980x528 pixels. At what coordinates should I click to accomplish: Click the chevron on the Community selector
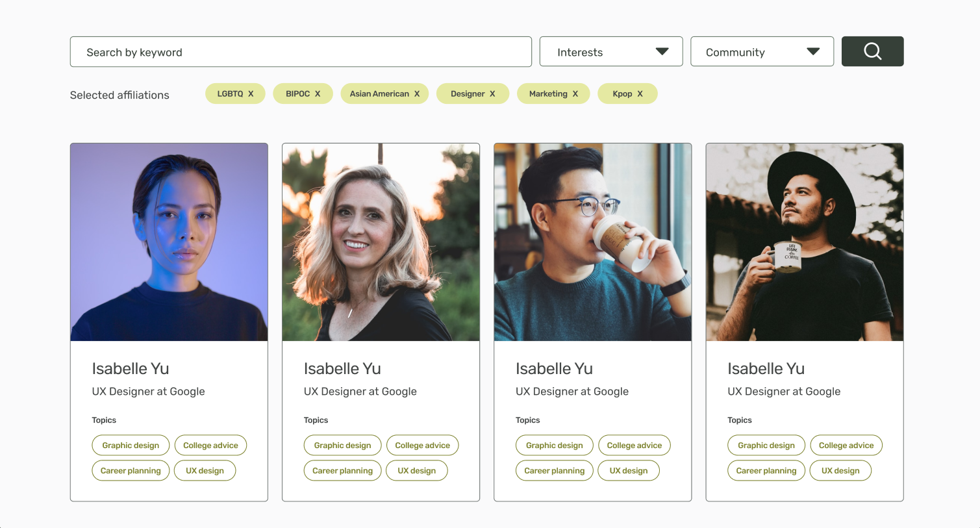(813, 51)
